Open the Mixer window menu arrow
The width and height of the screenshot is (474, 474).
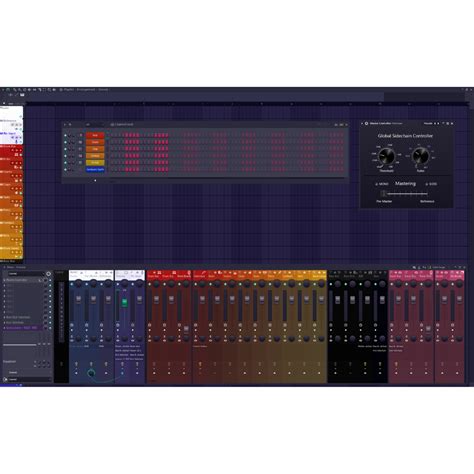pos(4,267)
